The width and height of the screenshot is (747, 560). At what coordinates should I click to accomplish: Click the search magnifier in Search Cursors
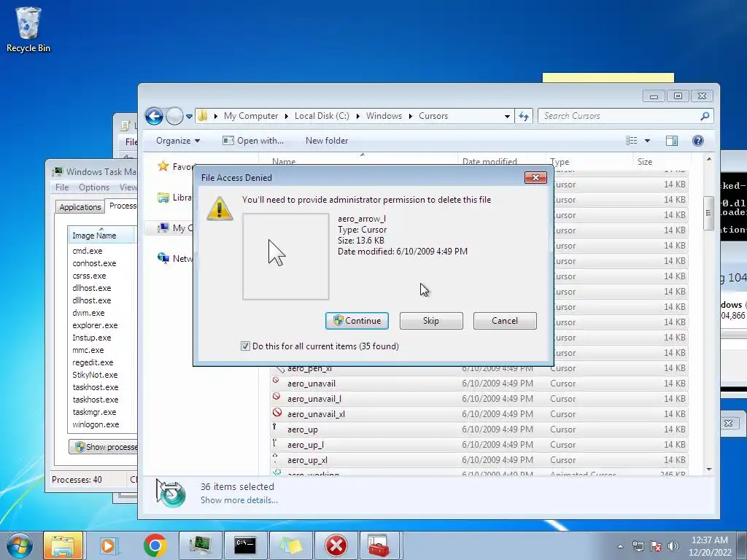click(x=705, y=116)
